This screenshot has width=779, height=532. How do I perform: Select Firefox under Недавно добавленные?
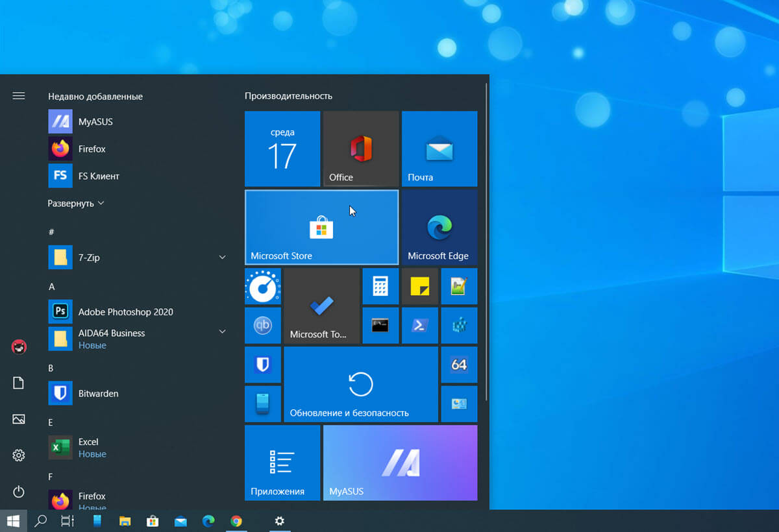pos(93,149)
